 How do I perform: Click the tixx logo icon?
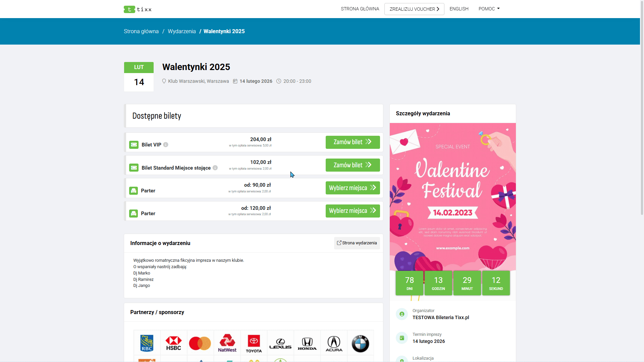[x=129, y=9]
